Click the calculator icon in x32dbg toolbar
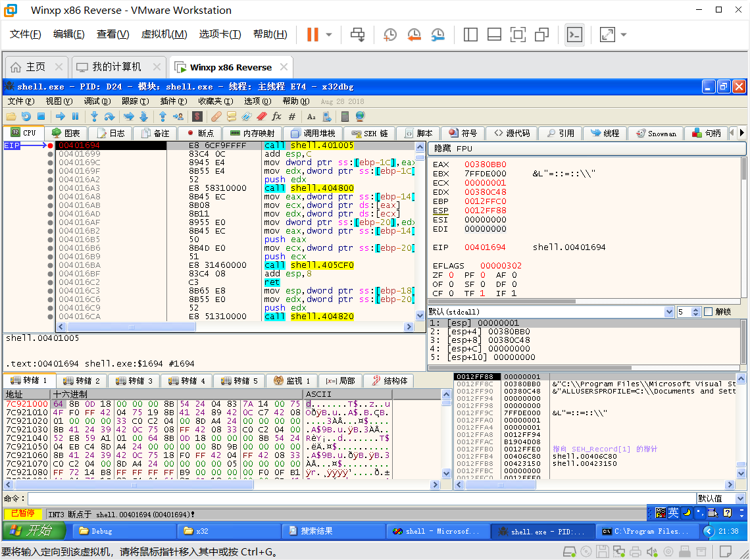750x560 pixels. tap(345, 116)
